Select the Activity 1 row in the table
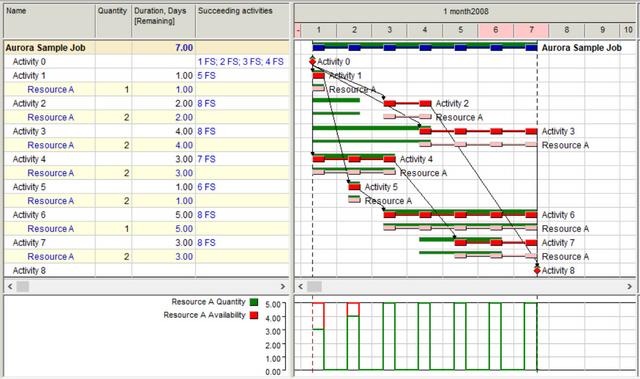The height and width of the screenshot is (379, 640). 146,75
